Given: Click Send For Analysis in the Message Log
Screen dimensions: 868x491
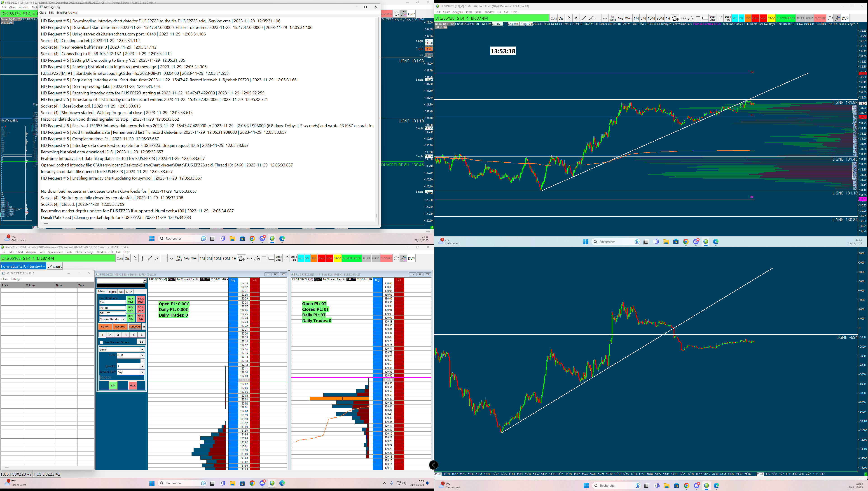Looking at the screenshot, I should coord(67,13).
